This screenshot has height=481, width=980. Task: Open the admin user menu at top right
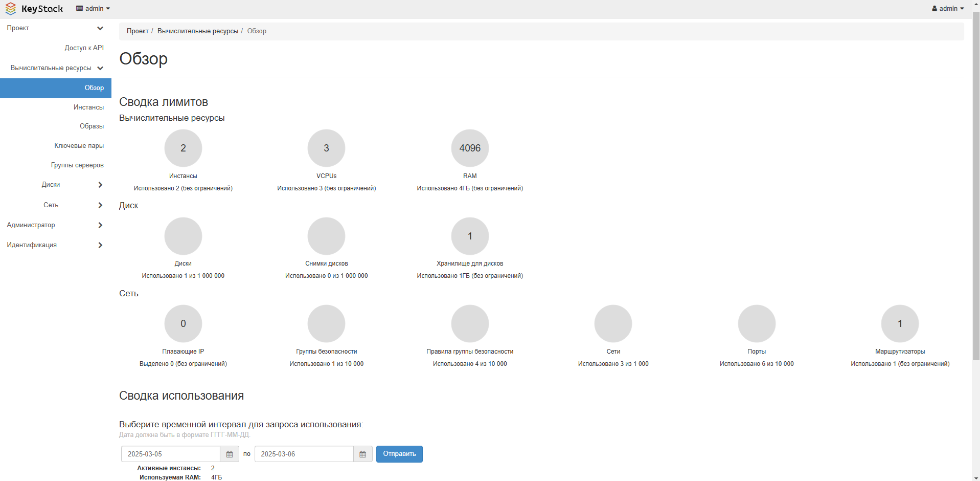pyautogui.click(x=947, y=9)
